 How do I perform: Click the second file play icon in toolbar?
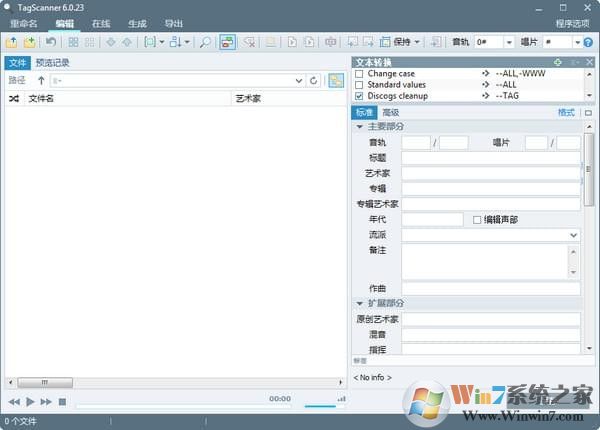click(309, 42)
